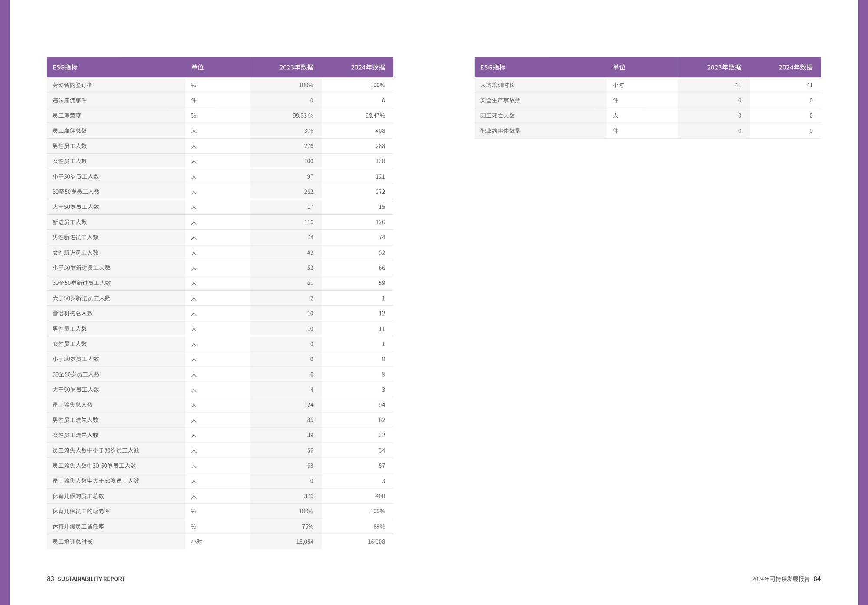Screen dimensions: 868x605
Task: Select the 262 value for ages 30-50
Action: pos(309,192)
